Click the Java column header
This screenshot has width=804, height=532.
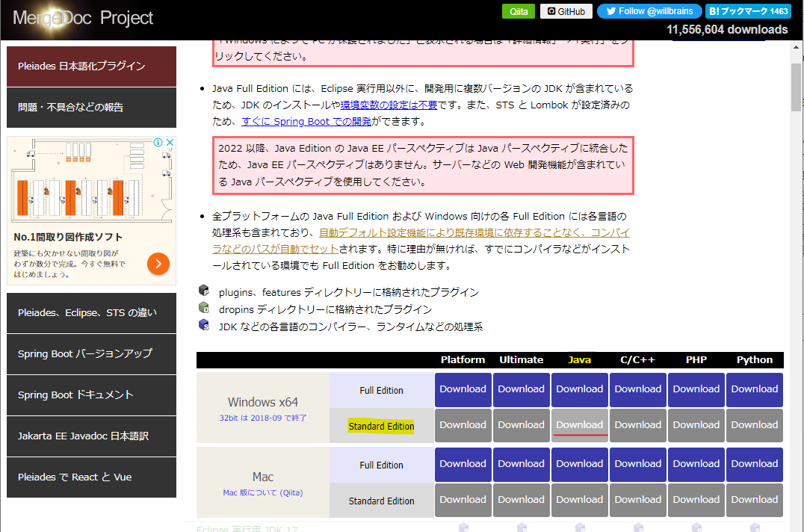(579, 360)
